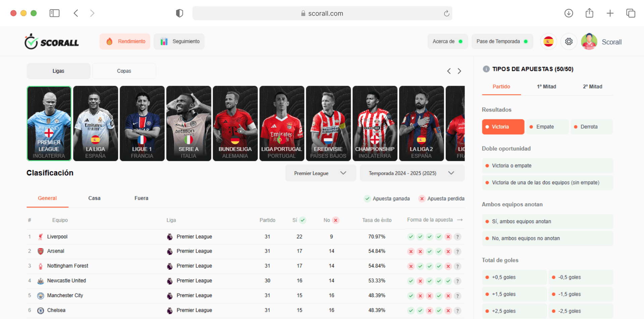Switch to the Fuera standings tab

pyautogui.click(x=141, y=198)
